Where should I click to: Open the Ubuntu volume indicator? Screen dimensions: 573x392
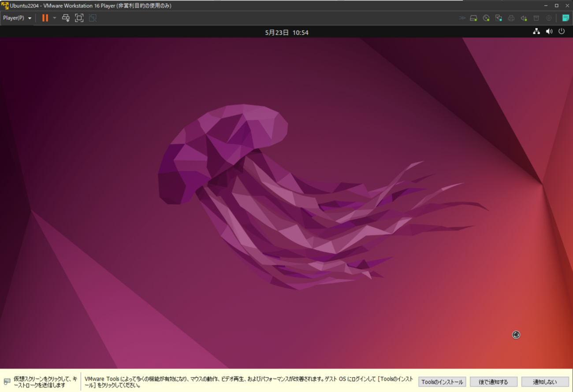click(549, 31)
